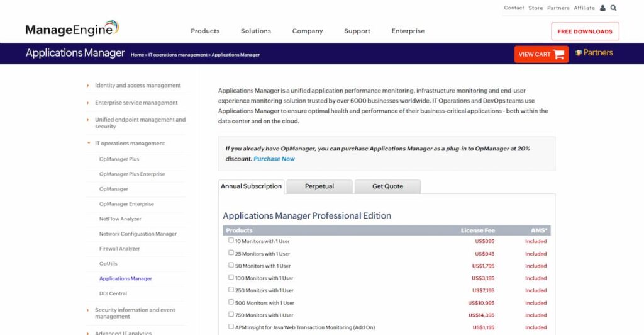Go to Home breadcrumb link

137,55
